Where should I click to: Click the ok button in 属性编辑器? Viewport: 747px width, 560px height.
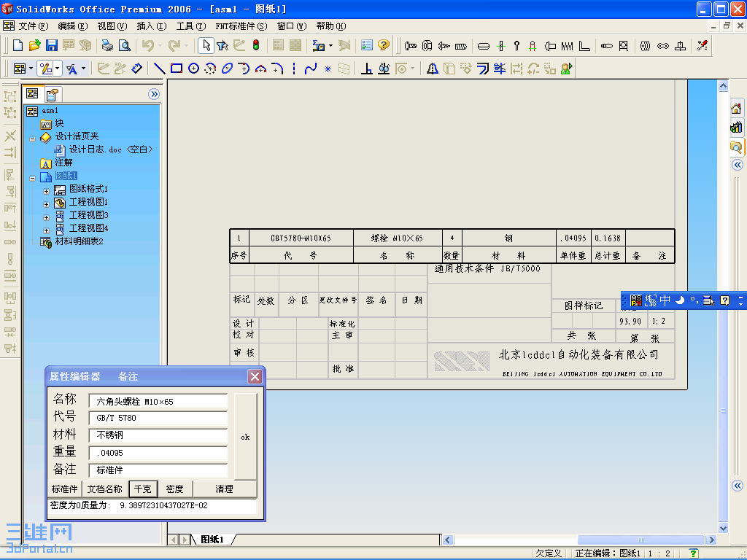pyautogui.click(x=244, y=435)
